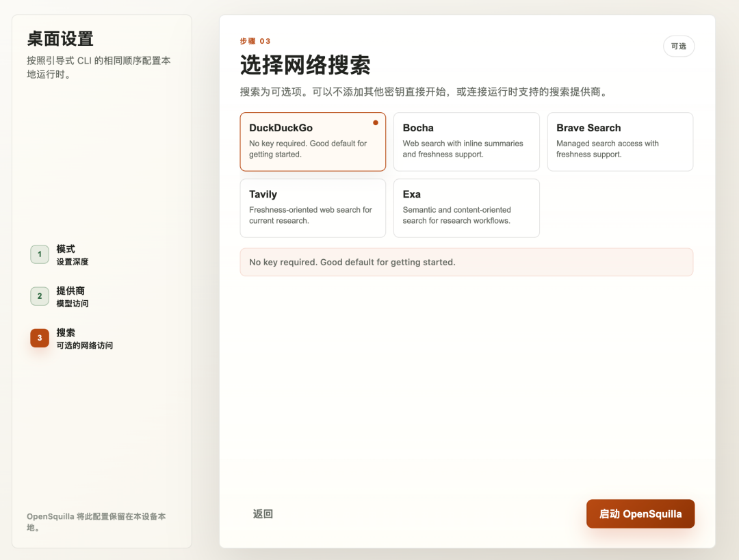This screenshot has width=739, height=560.
Task: Select the DuckDuckGo search provider card
Action: (313, 142)
